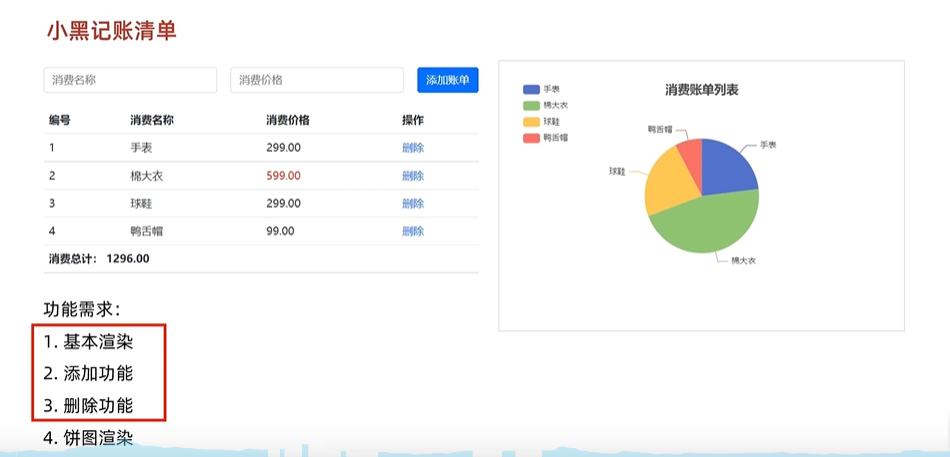The image size is (950, 457).
Task: Click the 消费价格 input field
Action: click(x=317, y=80)
